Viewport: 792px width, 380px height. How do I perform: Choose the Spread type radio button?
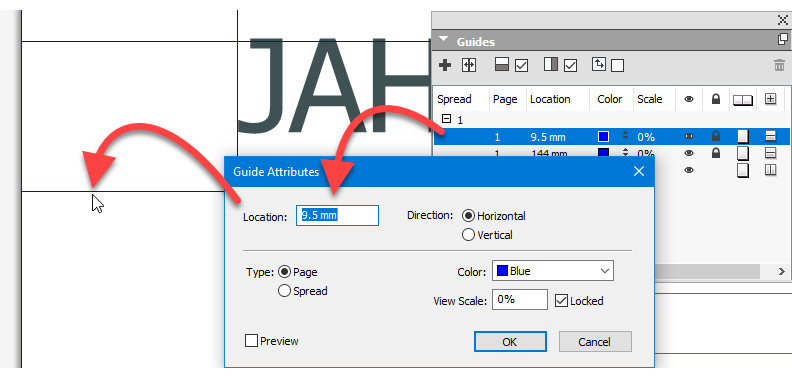[284, 291]
